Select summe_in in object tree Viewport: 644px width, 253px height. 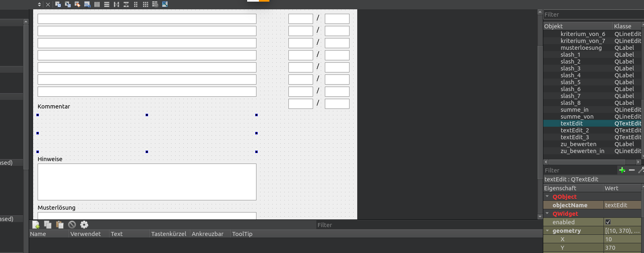pos(574,110)
